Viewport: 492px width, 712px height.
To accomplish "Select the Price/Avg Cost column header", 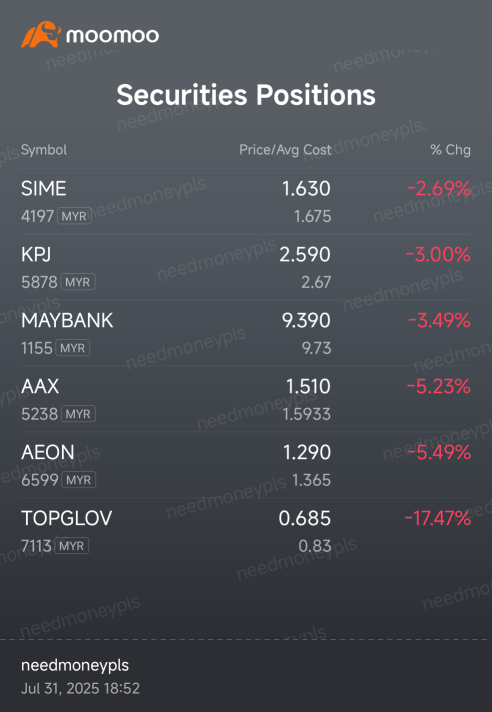I will [285, 150].
